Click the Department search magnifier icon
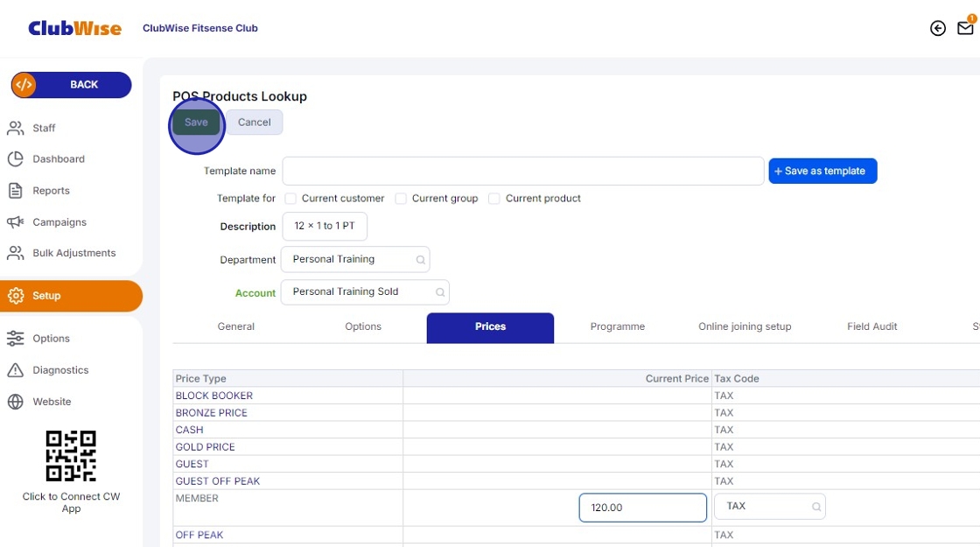 coord(421,260)
